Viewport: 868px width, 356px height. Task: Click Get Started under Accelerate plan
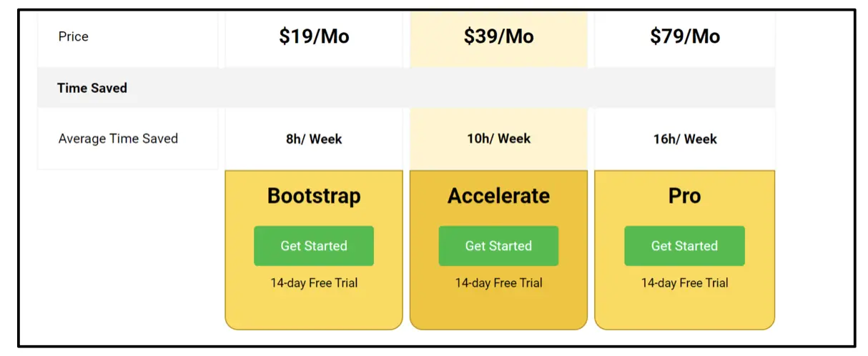point(498,246)
